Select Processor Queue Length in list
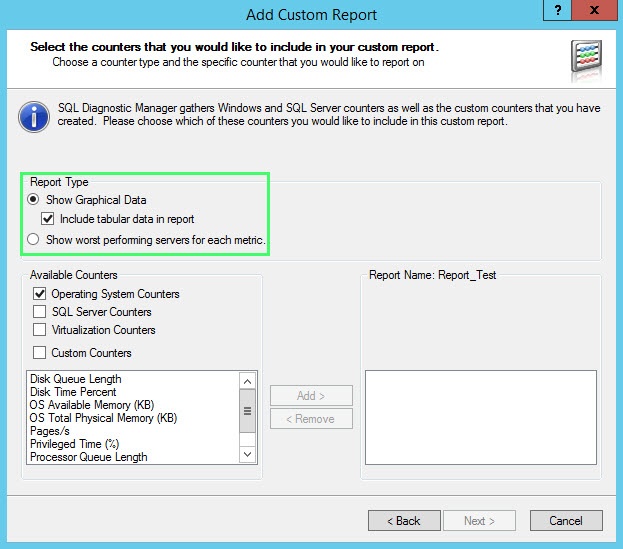The image size is (623, 549). pyautogui.click(x=89, y=457)
